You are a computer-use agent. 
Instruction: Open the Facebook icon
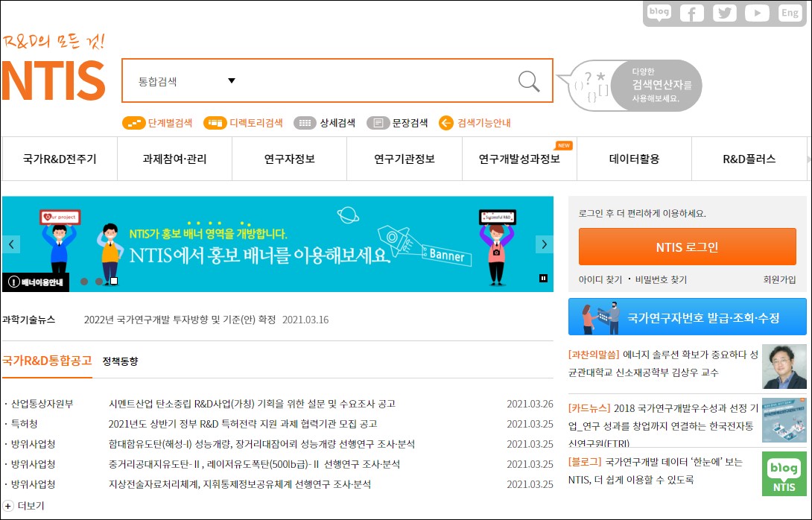point(692,13)
